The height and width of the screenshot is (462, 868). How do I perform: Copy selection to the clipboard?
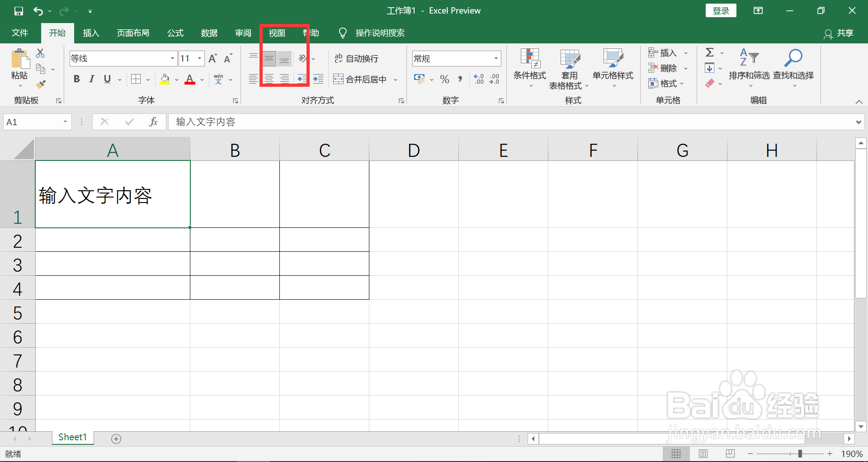coord(41,69)
